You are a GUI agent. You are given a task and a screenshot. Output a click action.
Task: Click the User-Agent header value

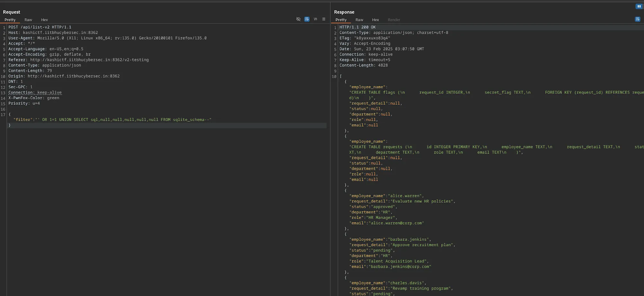122,38
